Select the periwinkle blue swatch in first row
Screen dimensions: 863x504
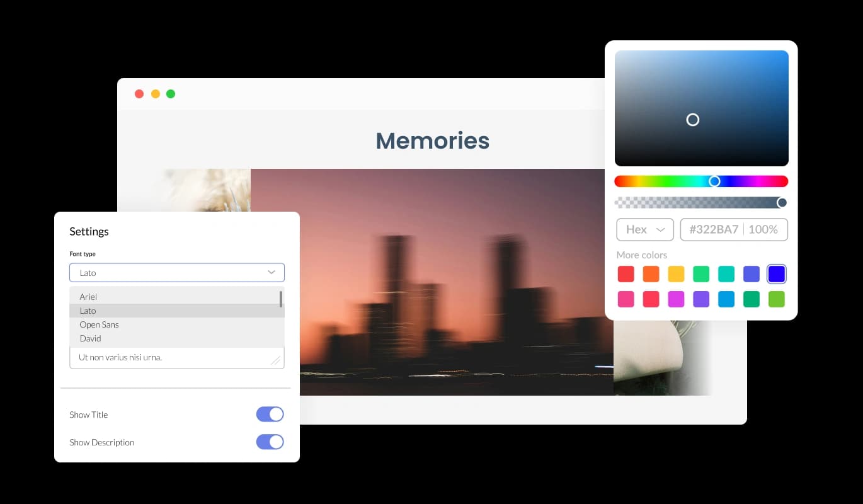[x=752, y=274]
